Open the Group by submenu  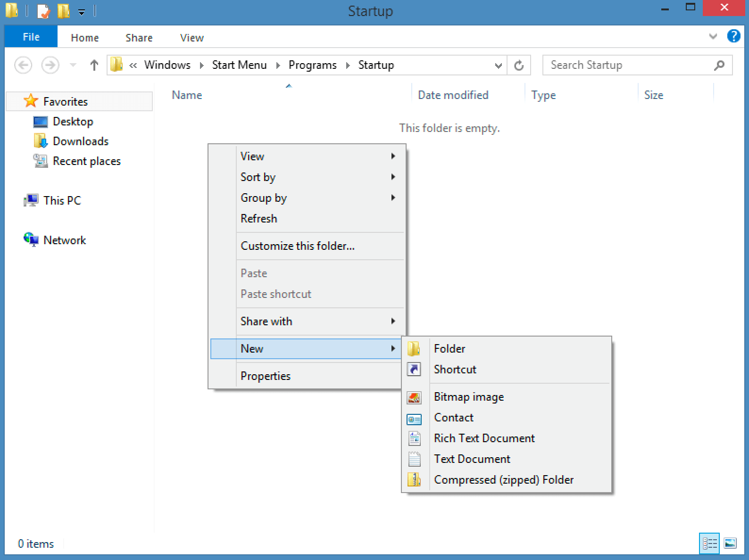307,198
